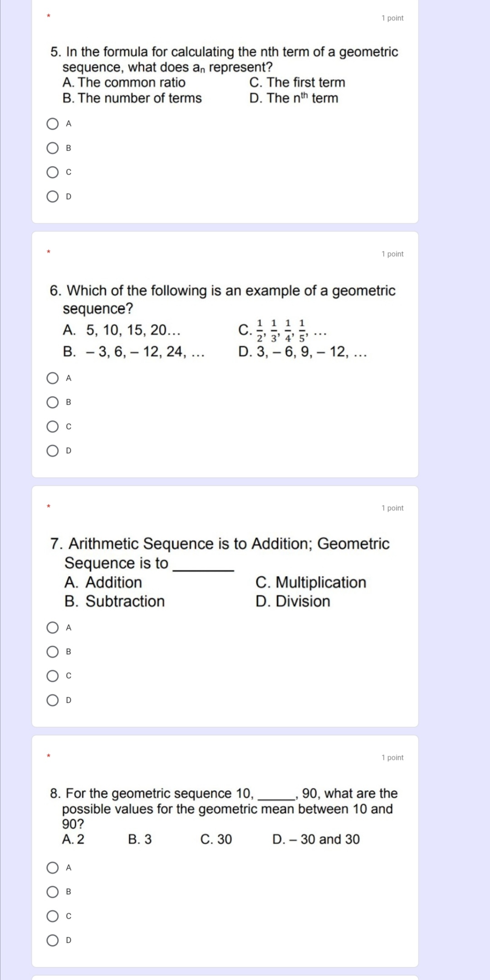Select option D for question 5
The width and height of the screenshot is (490, 980).
pyautogui.click(x=52, y=196)
